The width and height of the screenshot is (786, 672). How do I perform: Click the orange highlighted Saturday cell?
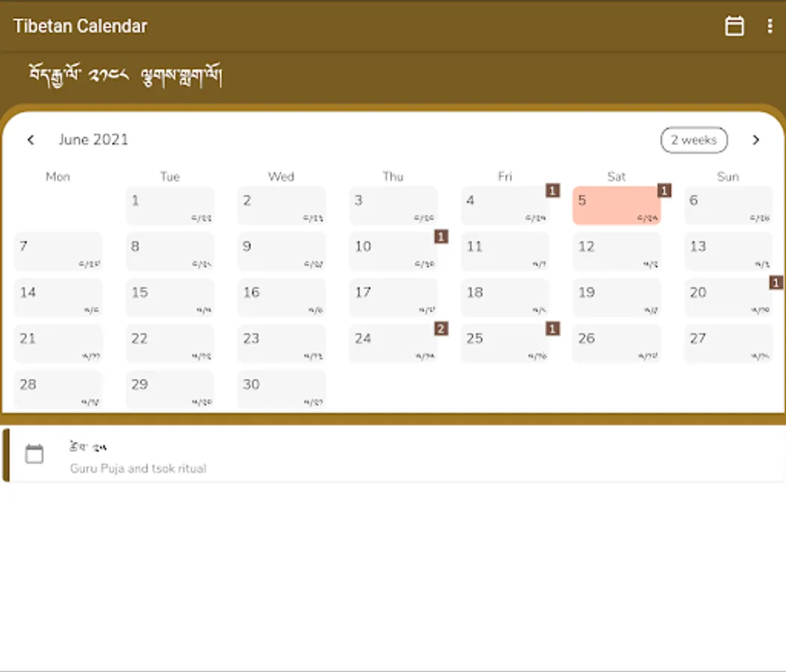[x=616, y=205]
